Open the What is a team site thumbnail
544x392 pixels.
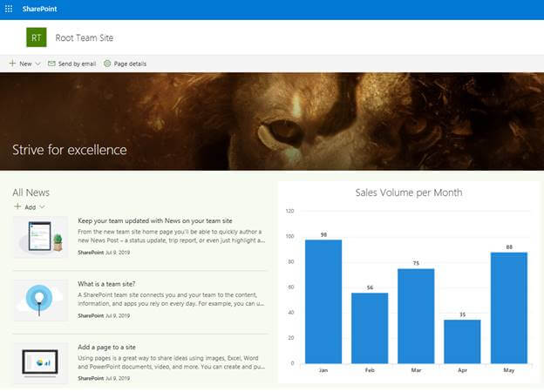(x=41, y=301)
